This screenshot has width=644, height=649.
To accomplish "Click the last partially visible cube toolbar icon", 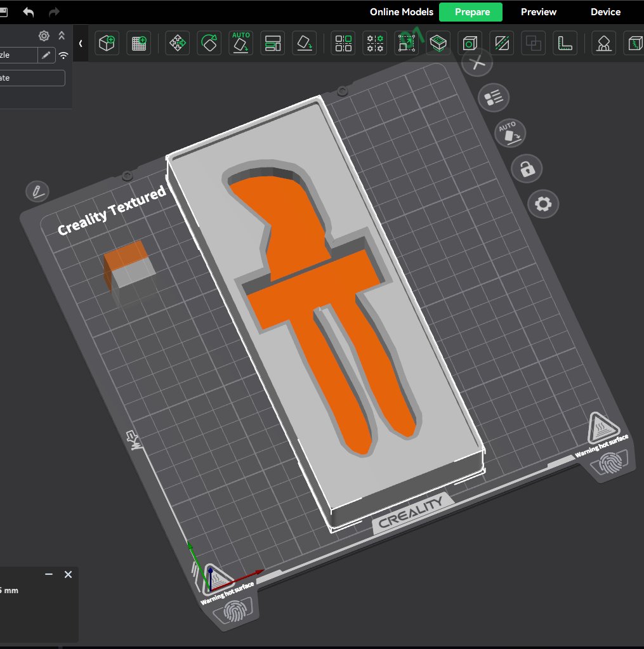I will pos(634,43).
